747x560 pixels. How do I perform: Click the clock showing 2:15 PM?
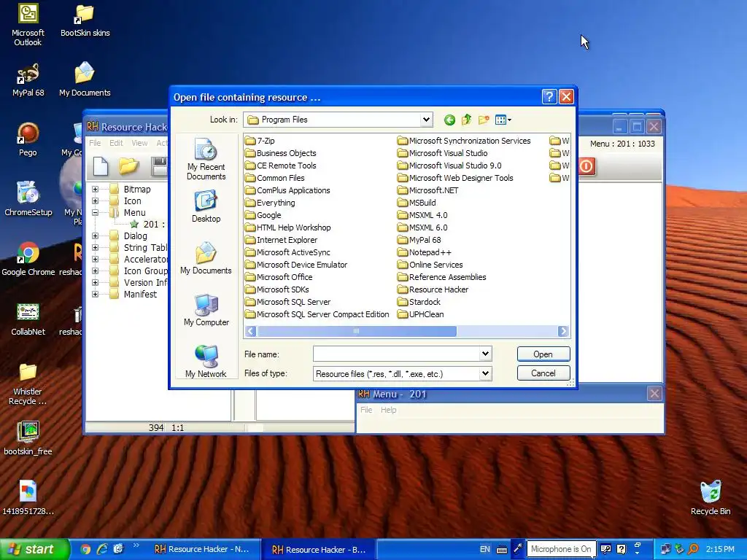(720, 549)
